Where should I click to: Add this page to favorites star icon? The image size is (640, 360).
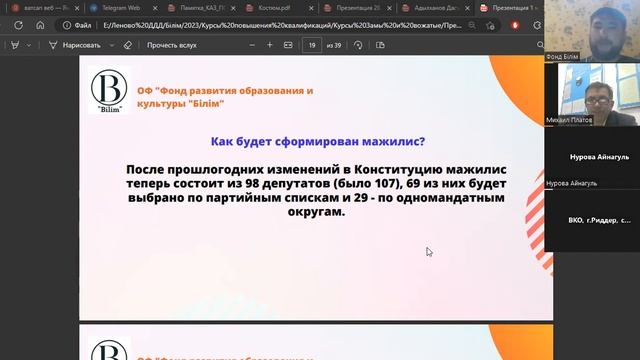point(490,25)
